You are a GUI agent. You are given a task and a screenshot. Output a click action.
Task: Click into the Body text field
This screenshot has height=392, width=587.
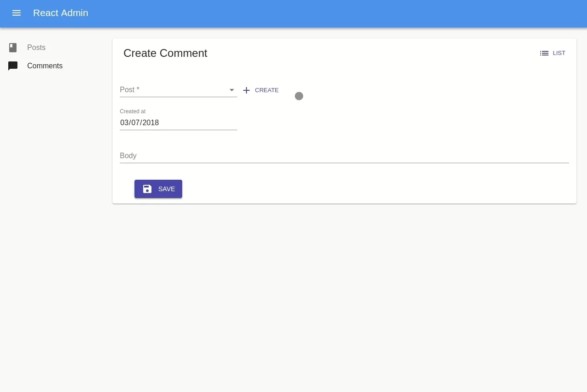coord(344,156)
